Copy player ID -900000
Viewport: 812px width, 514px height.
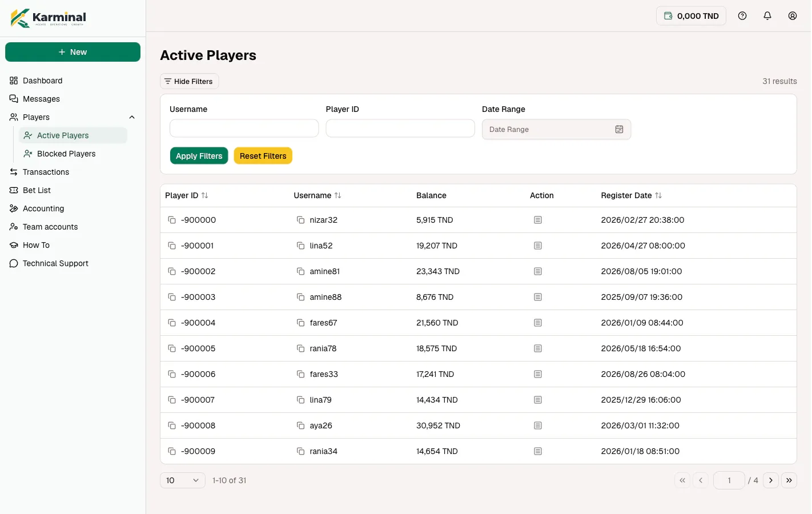pos(172,220)
